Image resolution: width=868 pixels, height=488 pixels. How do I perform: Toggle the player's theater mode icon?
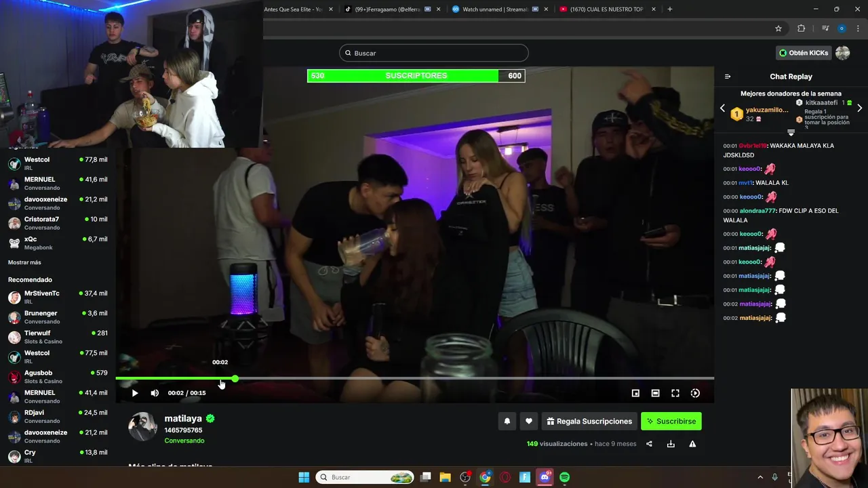pyautogui.click(x=655, y=393)
